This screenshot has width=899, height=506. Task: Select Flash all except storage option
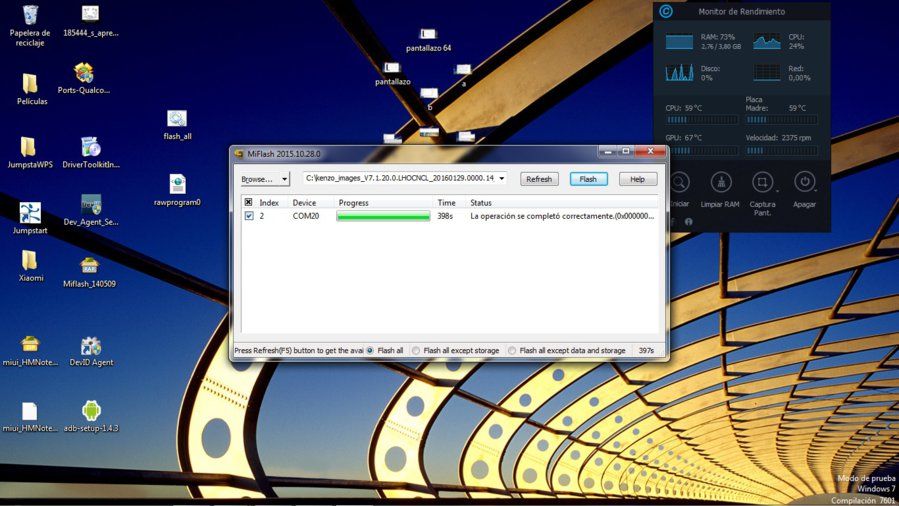(416, 350)
